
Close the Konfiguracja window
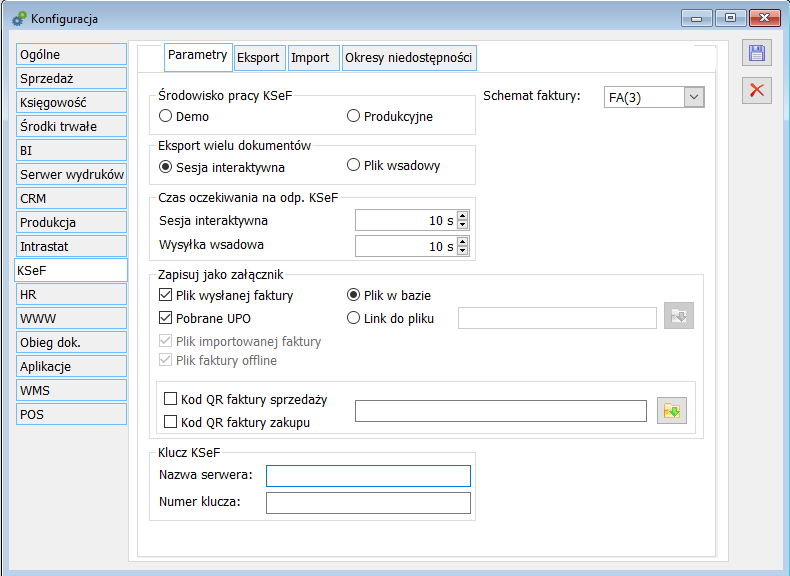point(764,18)
